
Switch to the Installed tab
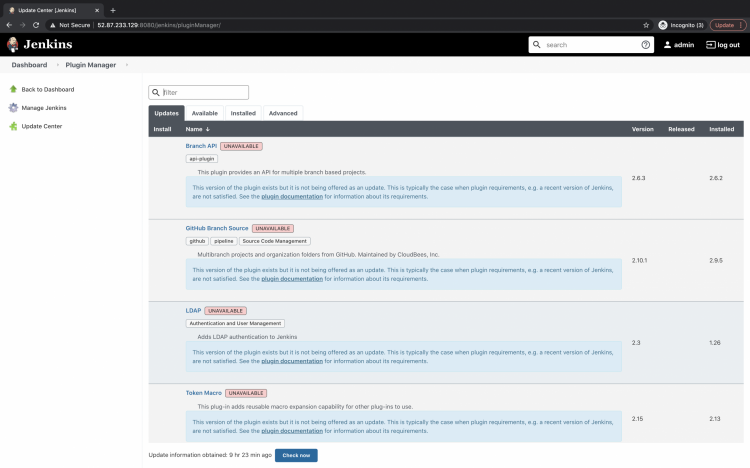click(243, 113)
